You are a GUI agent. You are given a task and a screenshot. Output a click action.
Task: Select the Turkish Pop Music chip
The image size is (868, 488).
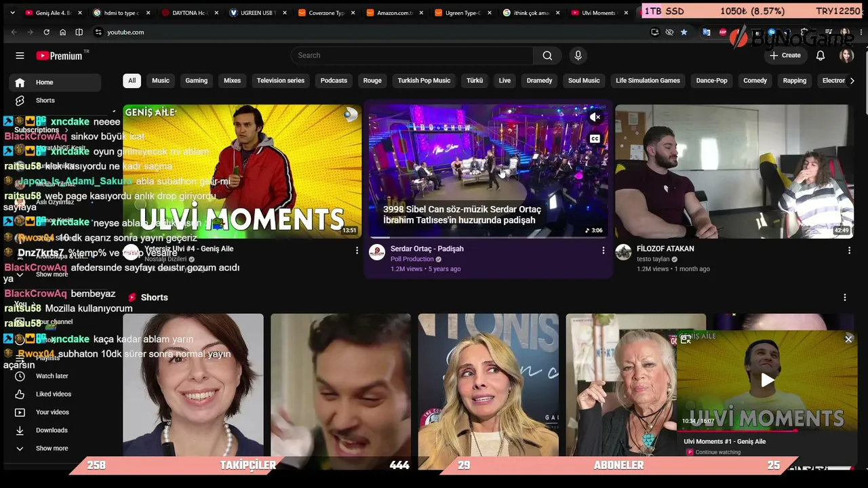[x=424, y=81]
